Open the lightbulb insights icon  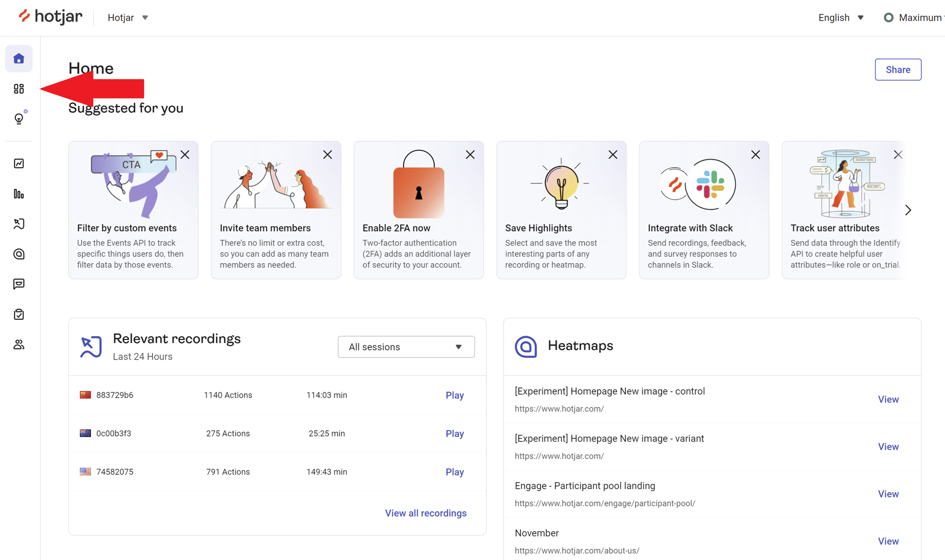click(x=19, y=118)
